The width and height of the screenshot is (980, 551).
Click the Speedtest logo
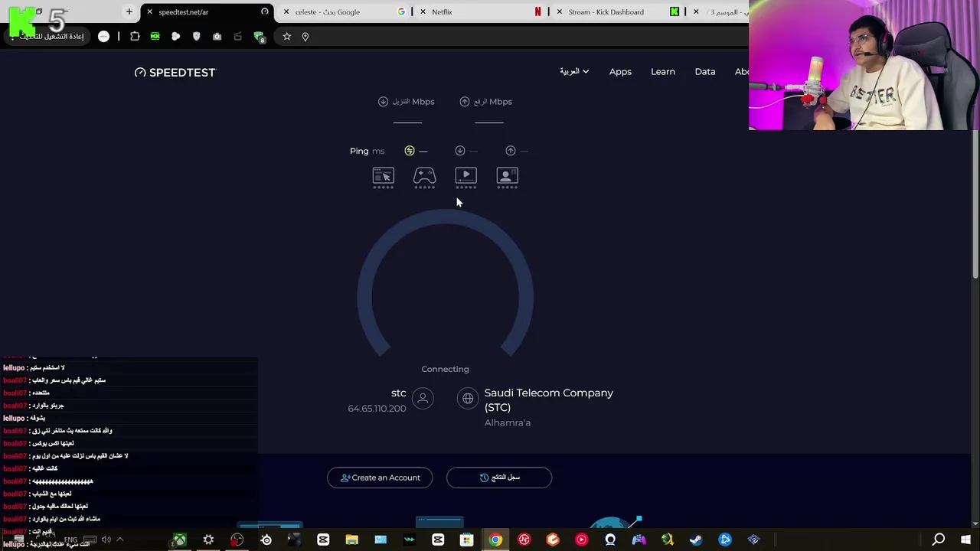click(x=175, y=72)
